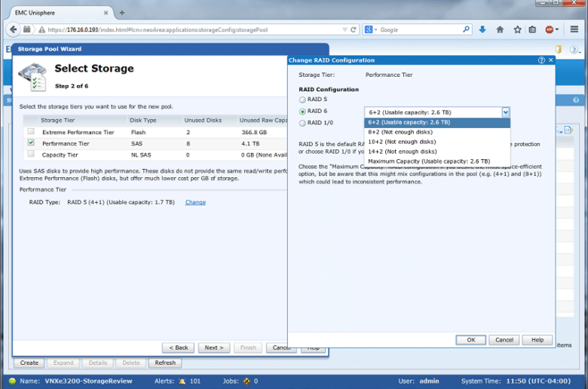The height and width of the screenshot is (389, 588).
Task: Close the Change RAID Configuration dialog
Action: click(x=551, y=60)
